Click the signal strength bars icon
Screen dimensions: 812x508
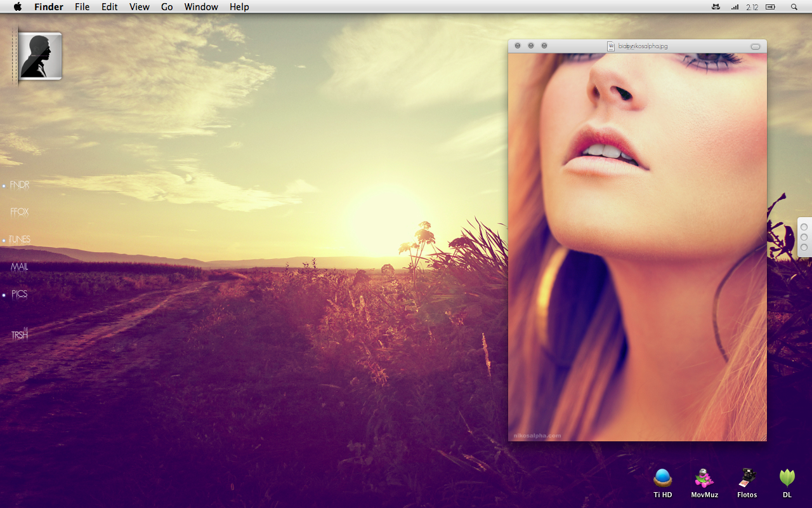[x=735, y=7]
